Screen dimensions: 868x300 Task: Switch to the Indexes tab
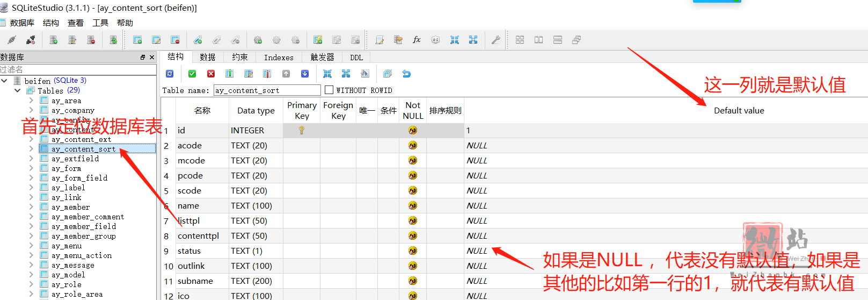pyautogui.click(x=279, y=58)
